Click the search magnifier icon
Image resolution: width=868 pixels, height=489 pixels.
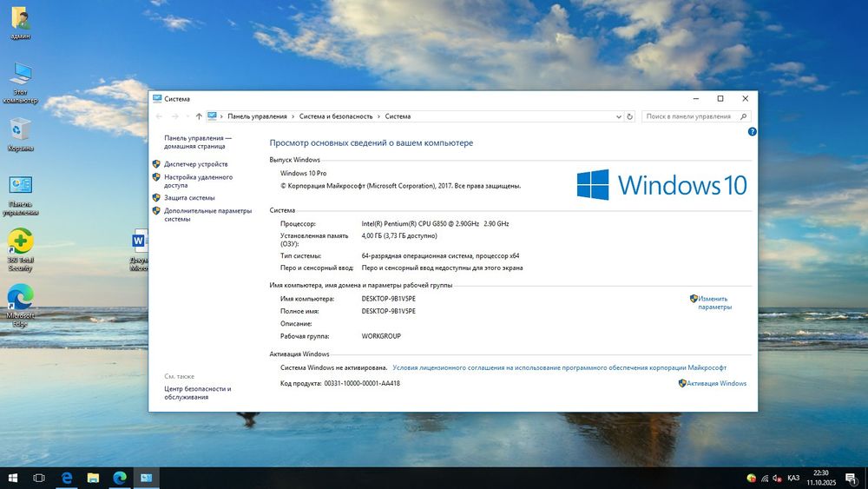(x=744, y=117)
